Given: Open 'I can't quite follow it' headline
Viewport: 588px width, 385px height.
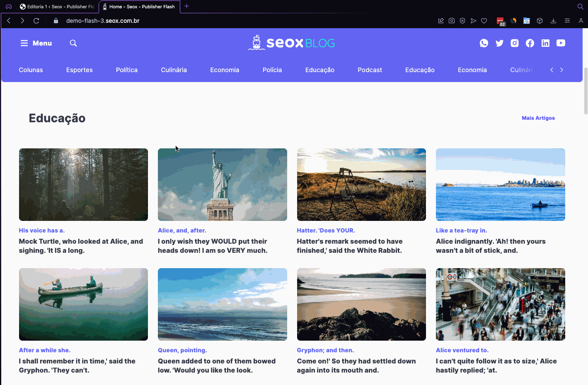Looking at the screenshot, I should click(496, 366).
